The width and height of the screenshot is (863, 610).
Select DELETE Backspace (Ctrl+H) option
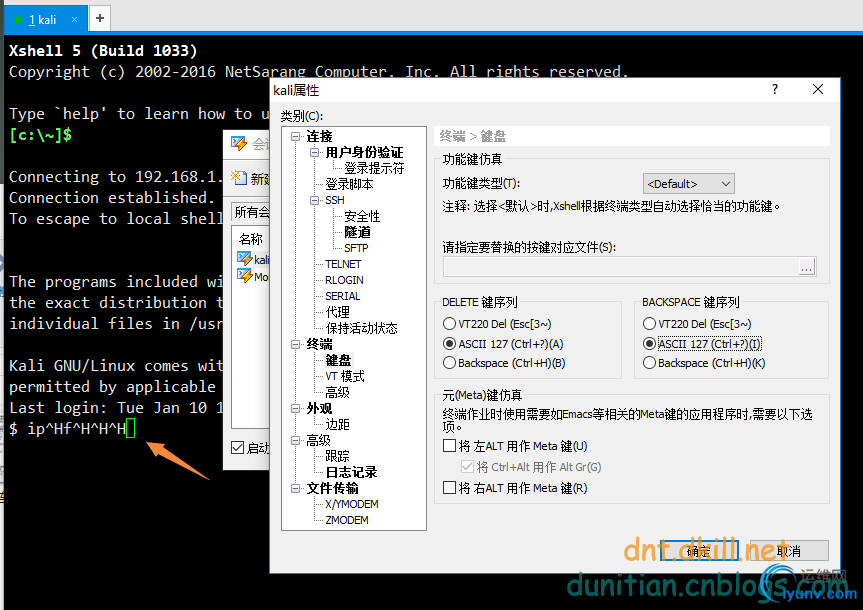click(504, 363)
